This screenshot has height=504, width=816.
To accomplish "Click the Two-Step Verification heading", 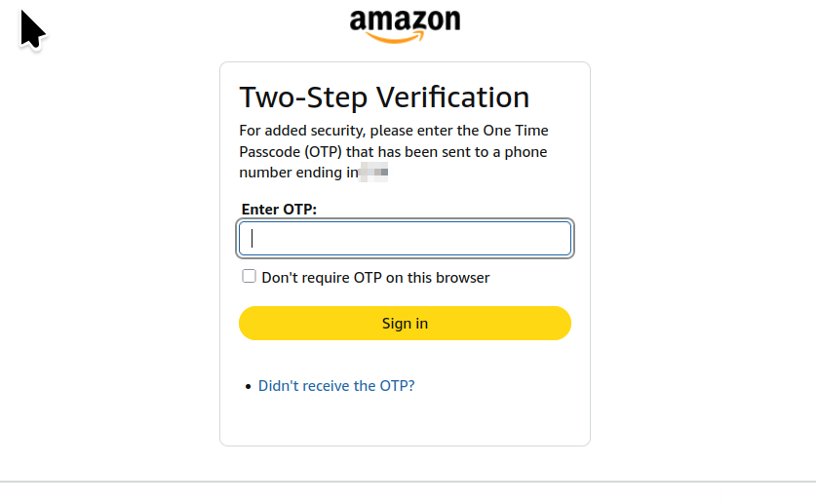I will pyautogui.click(x=384, y=97).
